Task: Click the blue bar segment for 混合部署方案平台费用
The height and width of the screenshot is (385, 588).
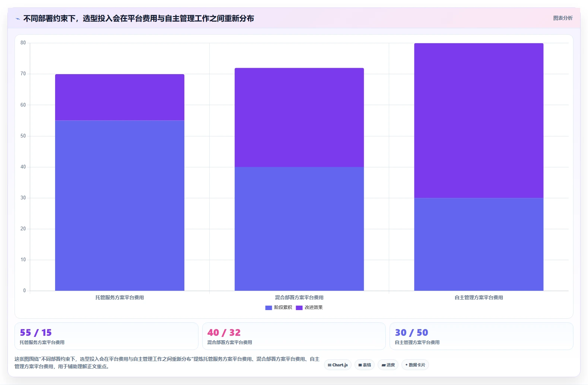Action: coord(299,229)
